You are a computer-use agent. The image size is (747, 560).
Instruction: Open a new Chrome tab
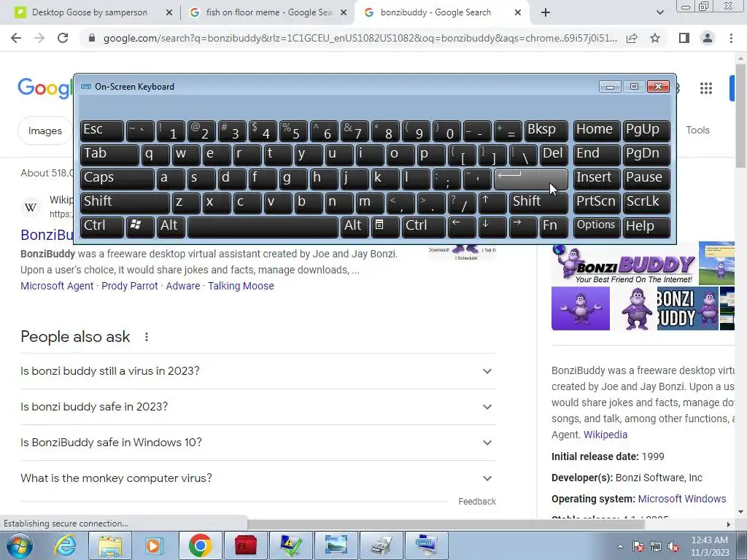(x=546, y=12)
